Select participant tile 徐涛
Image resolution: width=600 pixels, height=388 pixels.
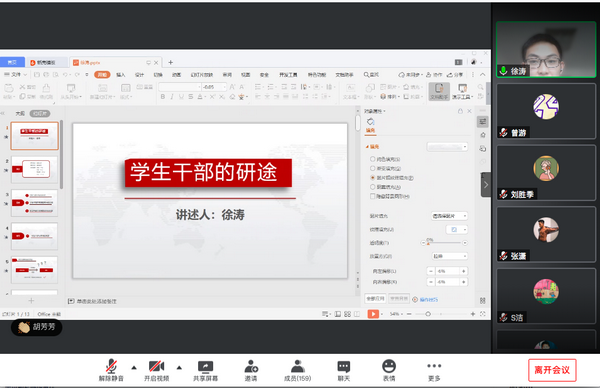pyautogui.click(x=546, y=50)
